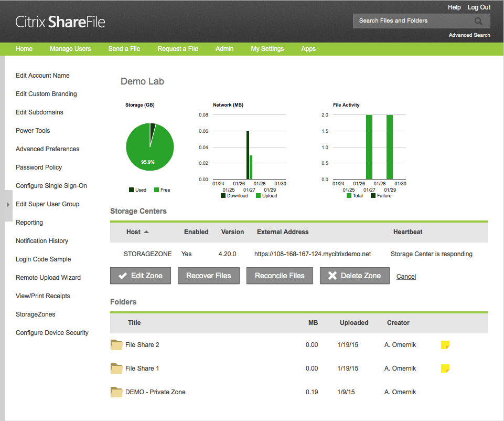The image size is (504, 421).
Task: Sort Storage Centers by Host column arrow
Action: 146,232
